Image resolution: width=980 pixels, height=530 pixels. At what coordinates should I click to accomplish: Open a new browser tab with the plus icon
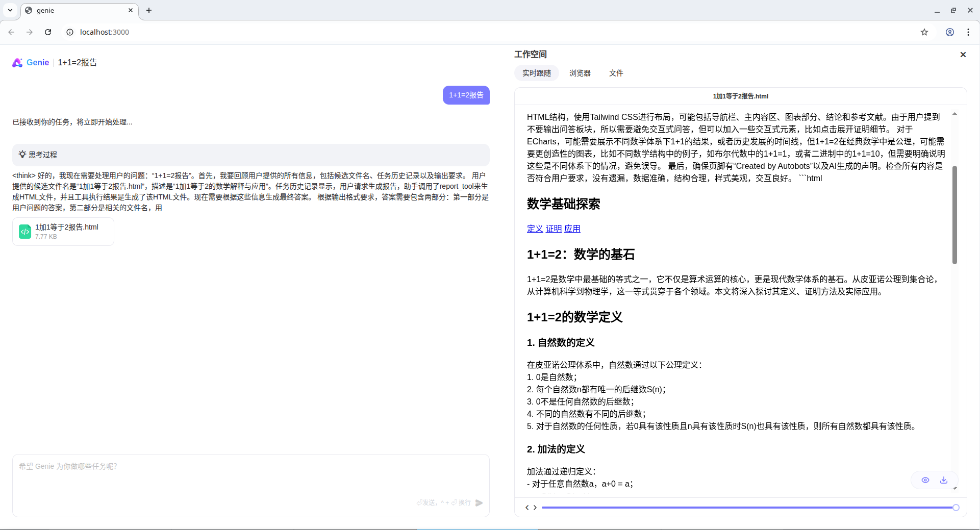148,10
